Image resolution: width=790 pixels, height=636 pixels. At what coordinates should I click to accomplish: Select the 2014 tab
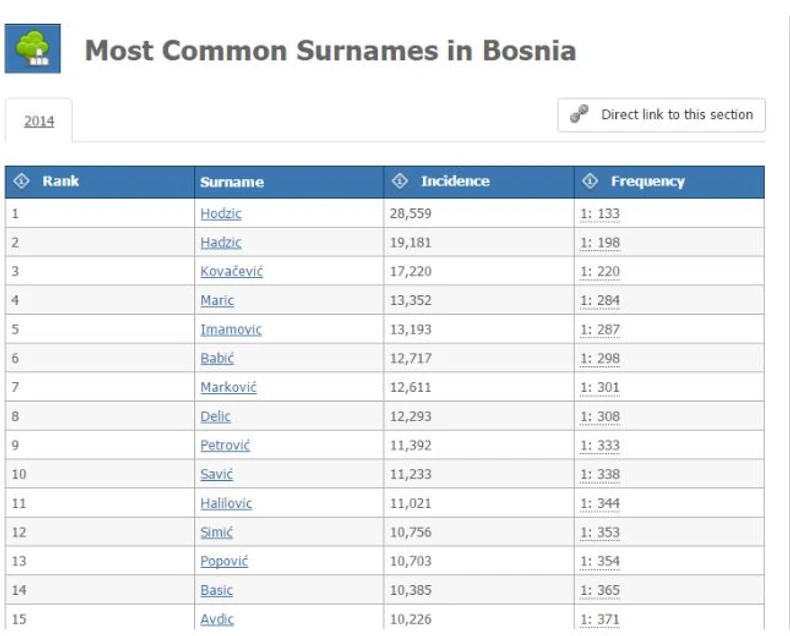tap(39, 121)
